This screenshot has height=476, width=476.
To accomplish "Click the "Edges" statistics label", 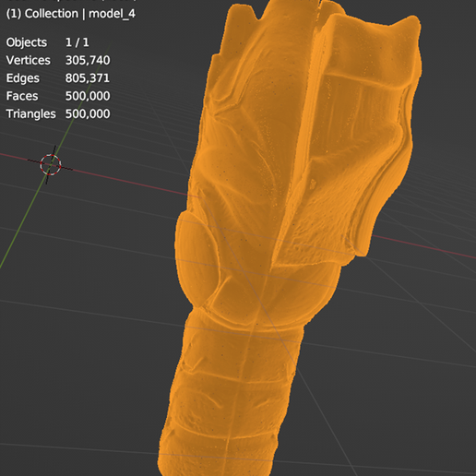I will [x=23, y=78].
